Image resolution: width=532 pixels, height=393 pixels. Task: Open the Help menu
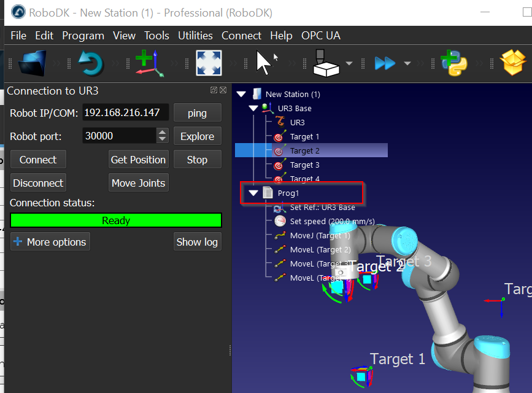(281, 36)
